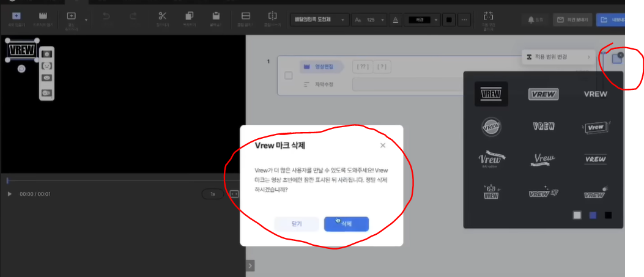Viewport: 644px width, 277px height.
Task: Choose the white mark color swatch
Action: coord(577,215)
